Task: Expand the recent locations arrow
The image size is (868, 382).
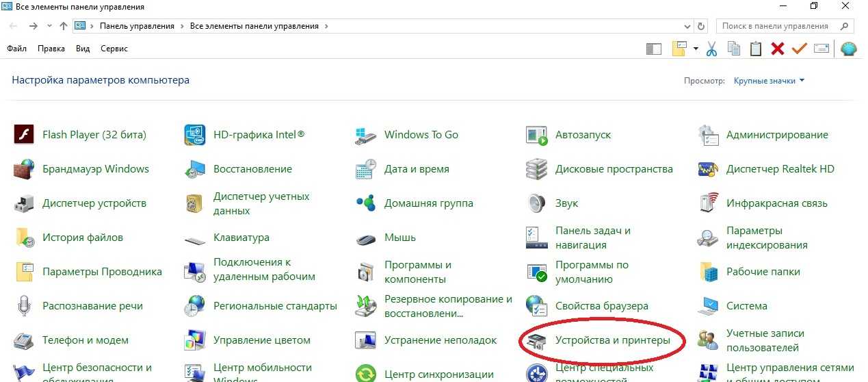Action: click(x=49, y=26)
